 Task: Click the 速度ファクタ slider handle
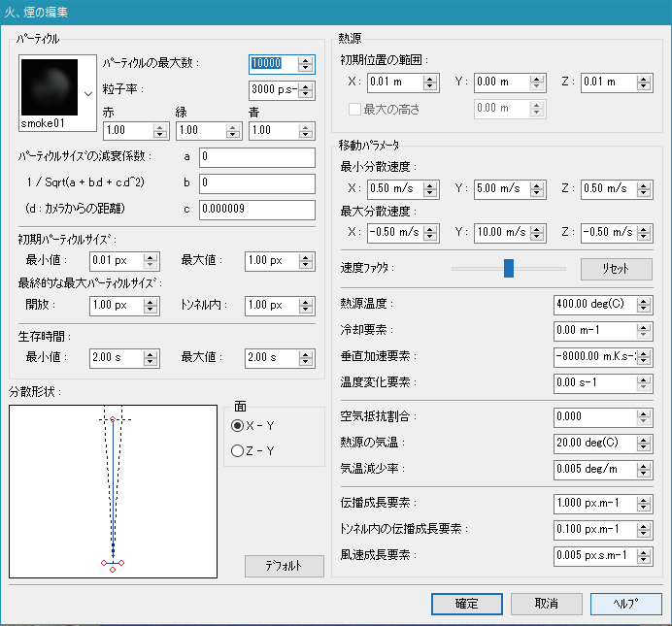[508, 268]
